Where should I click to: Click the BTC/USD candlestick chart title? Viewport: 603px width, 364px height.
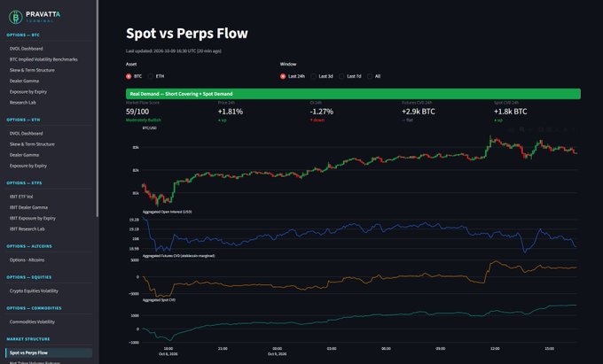coord(150,128)
